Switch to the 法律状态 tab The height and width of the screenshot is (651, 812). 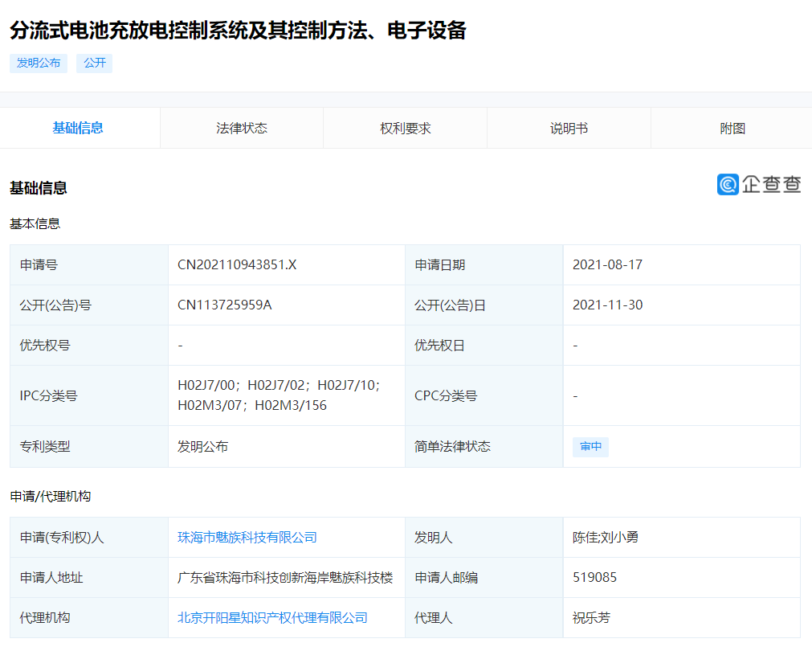242,129
